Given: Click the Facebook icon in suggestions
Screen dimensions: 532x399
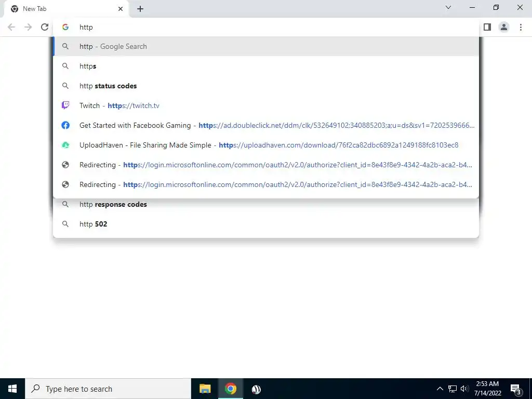Looking at the screenshot, I should [x=65, y=125].
